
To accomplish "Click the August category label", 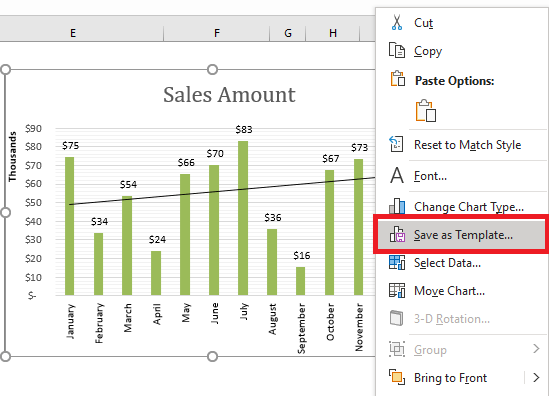I will (x=272, y=319).
